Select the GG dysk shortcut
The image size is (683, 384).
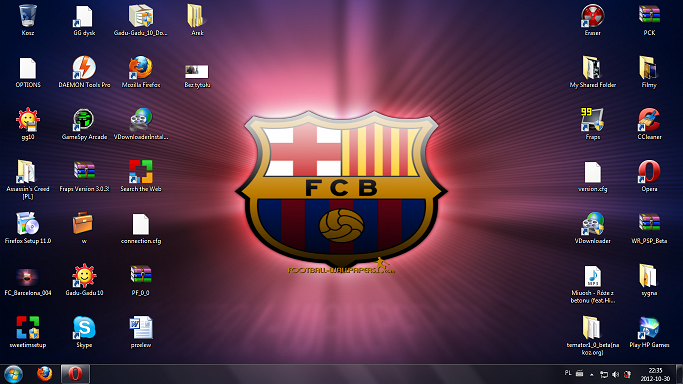[x=84, y=16]
